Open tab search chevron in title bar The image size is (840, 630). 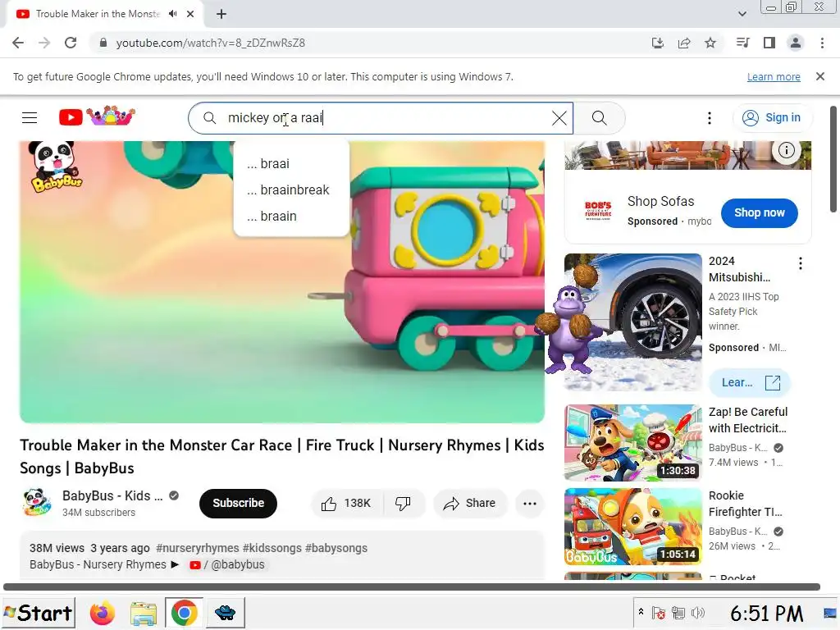(742, 14)
